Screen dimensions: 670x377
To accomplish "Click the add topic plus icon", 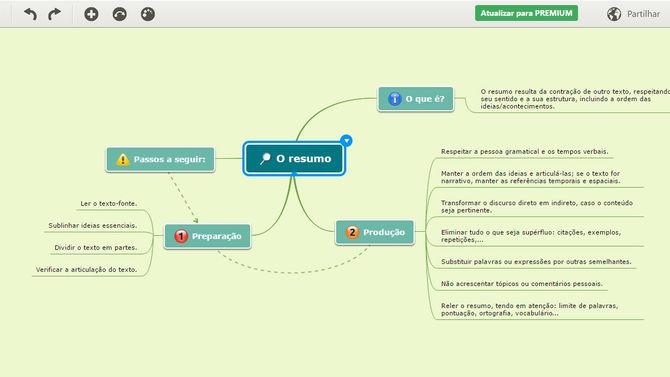I will (91, 14).
